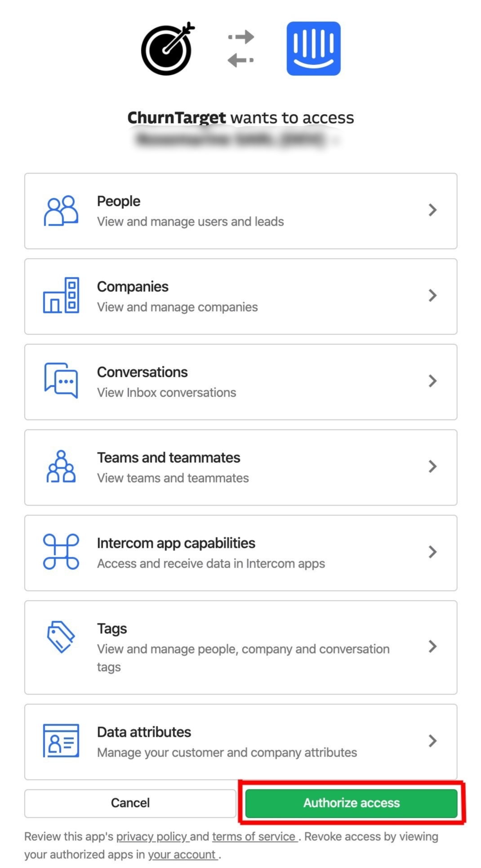Select 'View Inbox conversations' description
This screenshot has width=481, height=868.
167,392
